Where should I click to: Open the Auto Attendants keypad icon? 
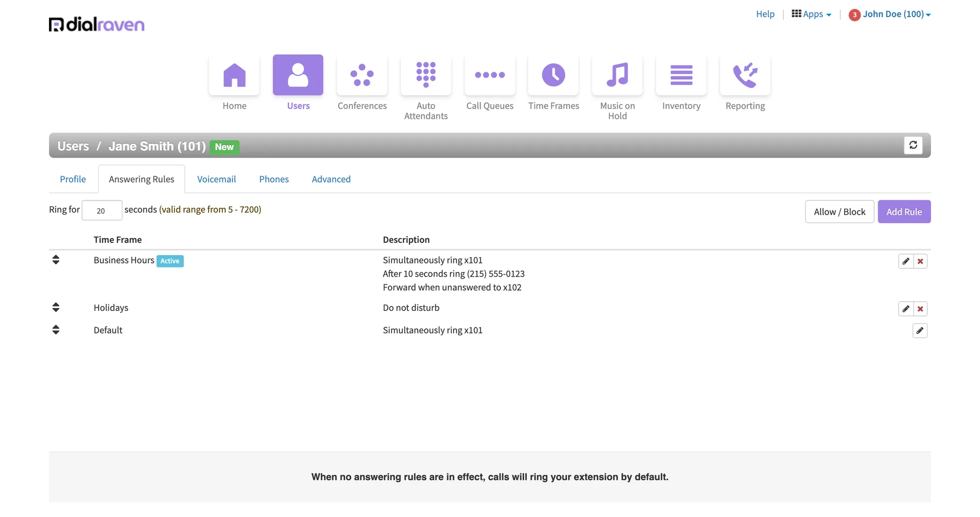(426, 75)
